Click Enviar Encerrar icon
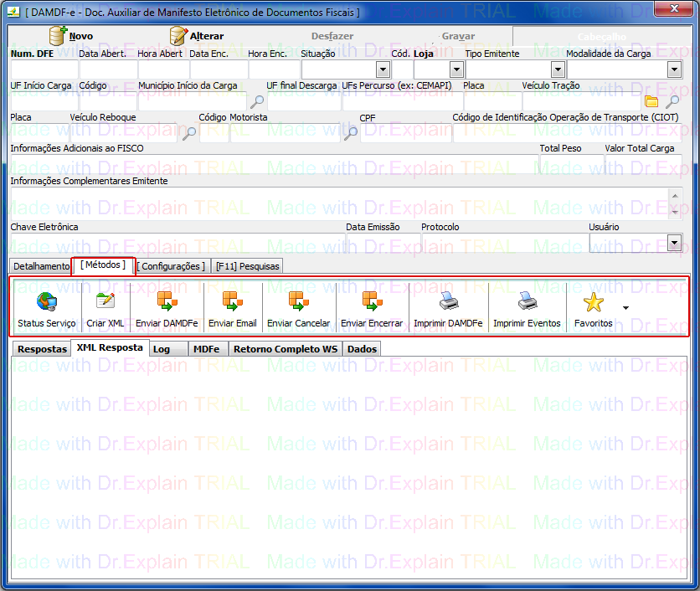This screenshot has height=591, width=700. (x=372, y=301)
